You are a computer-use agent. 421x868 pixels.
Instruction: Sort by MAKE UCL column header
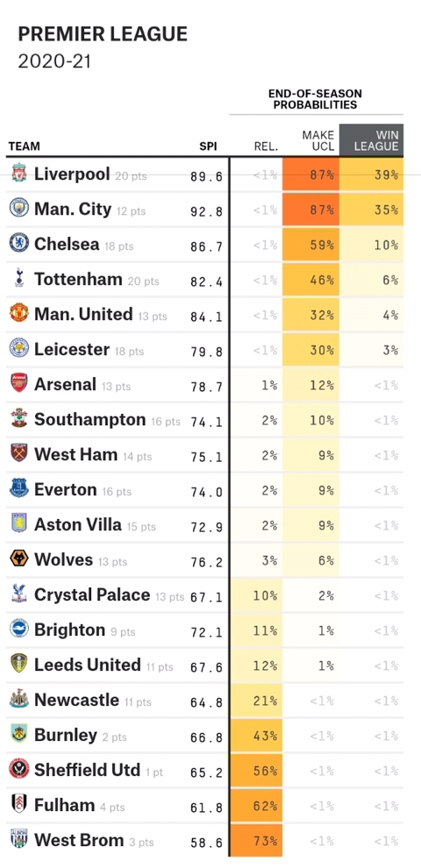(318, 140)
